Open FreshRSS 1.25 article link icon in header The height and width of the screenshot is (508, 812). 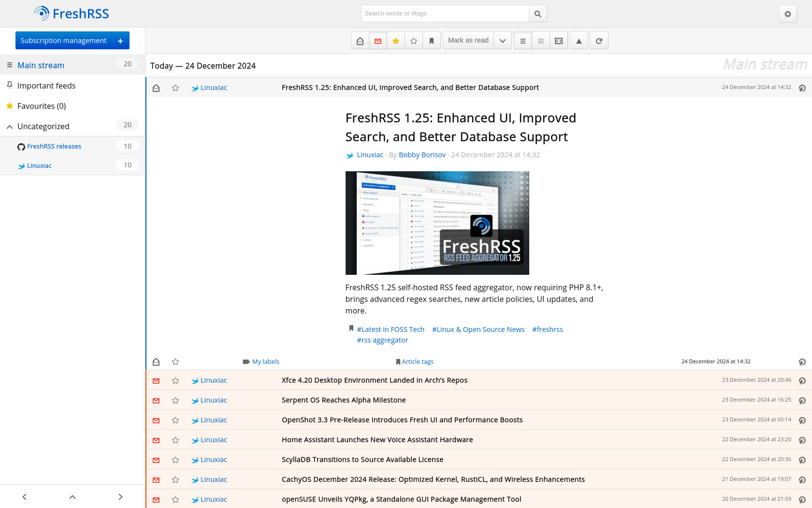[802, 88]
